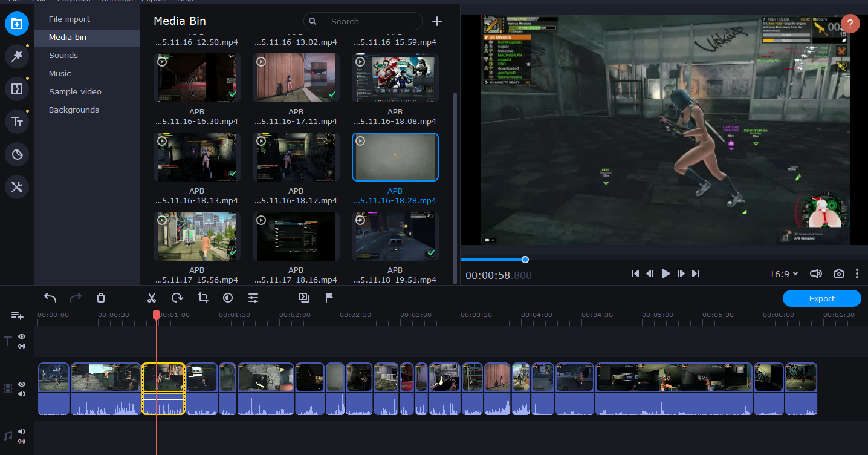Click the yellow-outlined selected clip on the timeline
868x455 pixels.
pos(163,389)
